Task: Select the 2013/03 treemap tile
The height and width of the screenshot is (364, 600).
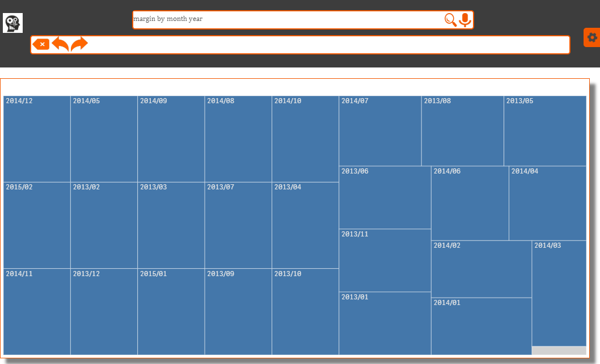Action: tap(171, 226)
